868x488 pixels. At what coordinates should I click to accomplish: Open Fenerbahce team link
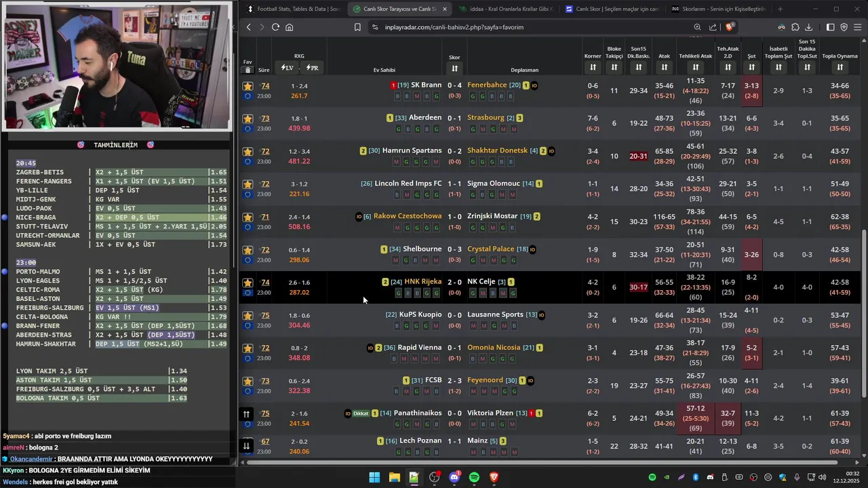click(487, 85)
